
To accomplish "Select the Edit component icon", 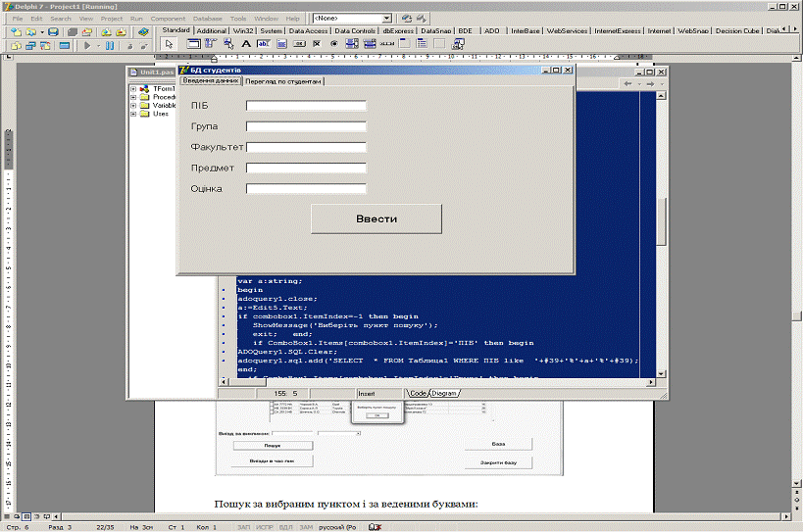I will (264, 44).
